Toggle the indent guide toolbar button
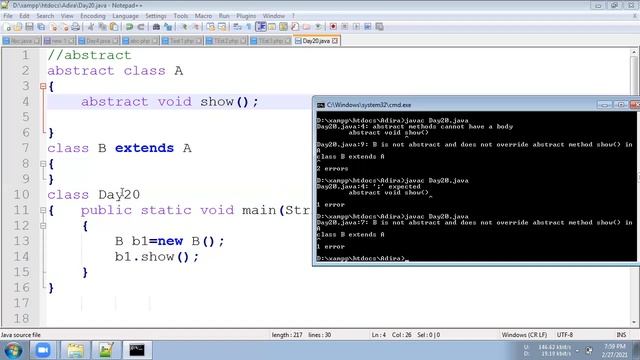 [260, 27]
